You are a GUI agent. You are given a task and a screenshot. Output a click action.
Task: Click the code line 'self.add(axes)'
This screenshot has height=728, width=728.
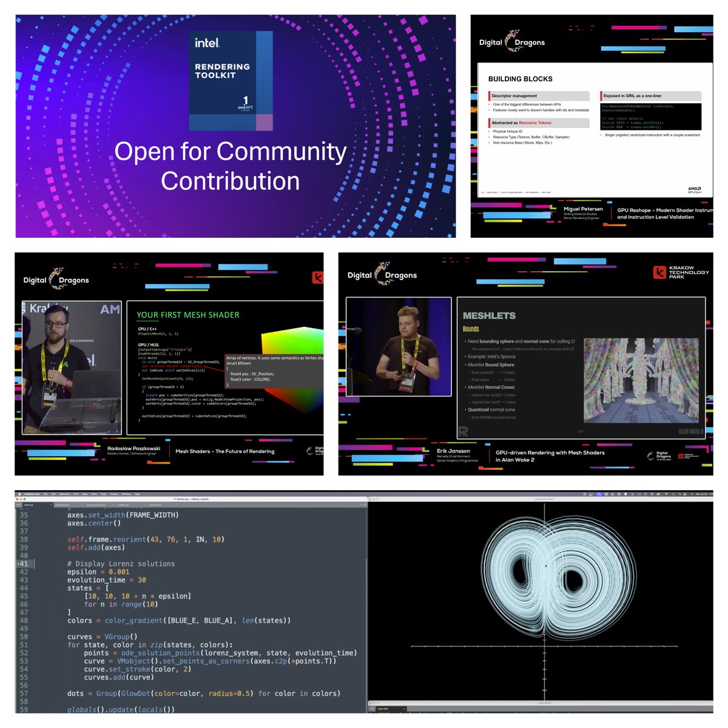(96, 547)
